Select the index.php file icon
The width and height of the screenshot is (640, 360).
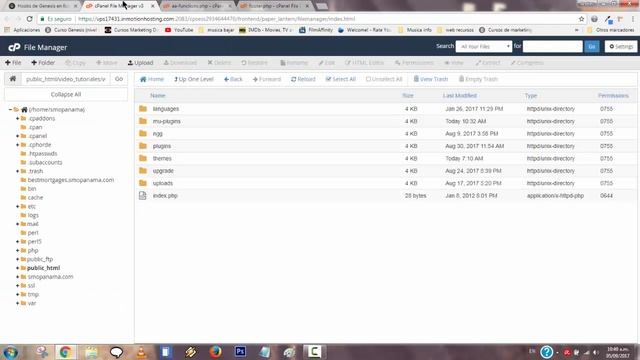(x=142, y=196)
